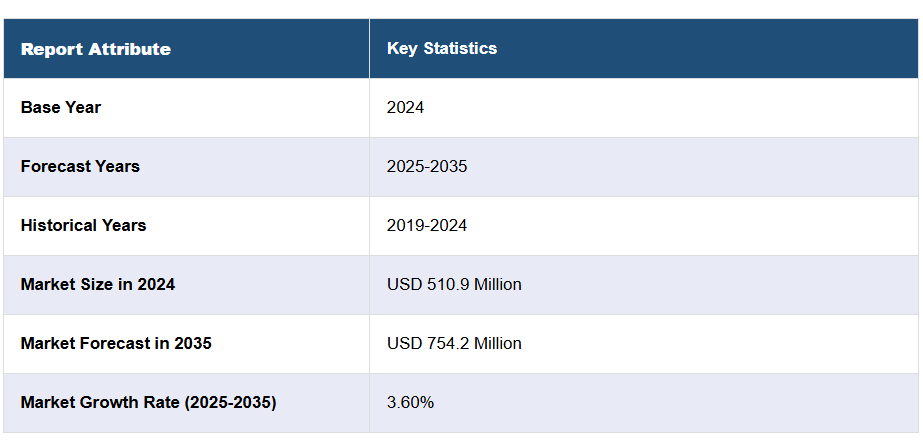Click the Key Statistics column header

click(x=441, y=48)
